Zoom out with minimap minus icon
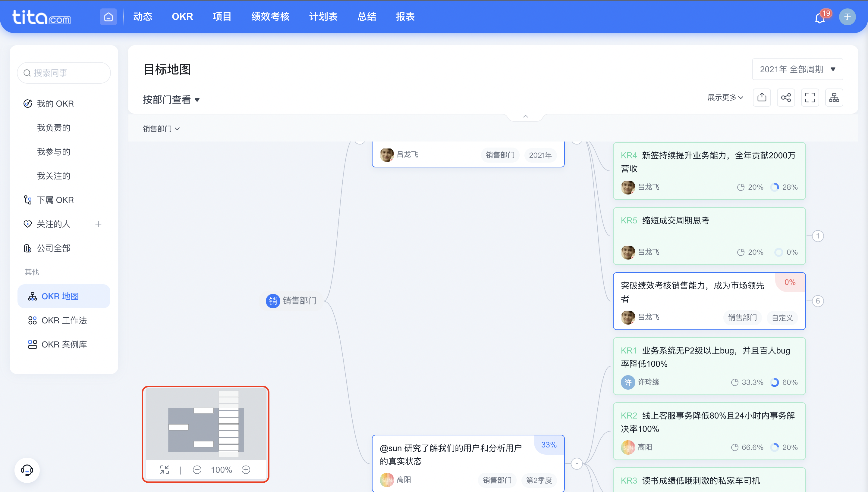The image size is (868, 492). 197,470
